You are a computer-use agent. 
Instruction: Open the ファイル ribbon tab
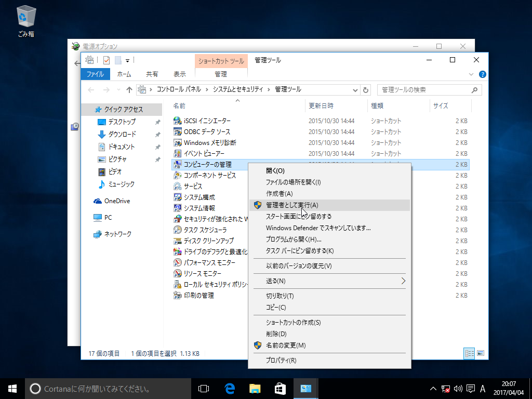(96, 74)
